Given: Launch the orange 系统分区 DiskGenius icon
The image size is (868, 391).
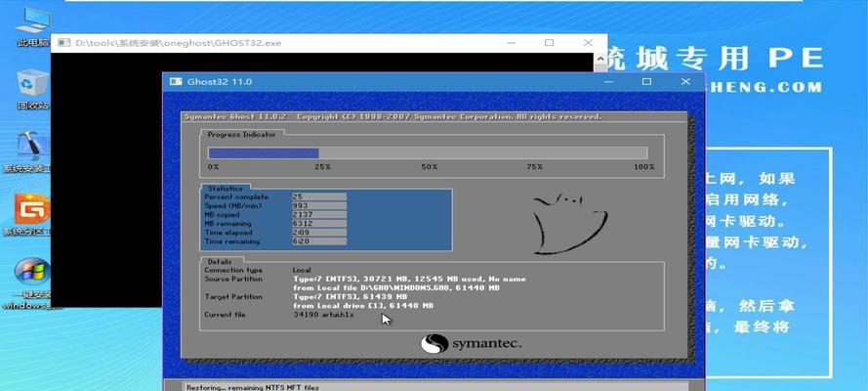Looking at the screenshot, I should 30,215.
